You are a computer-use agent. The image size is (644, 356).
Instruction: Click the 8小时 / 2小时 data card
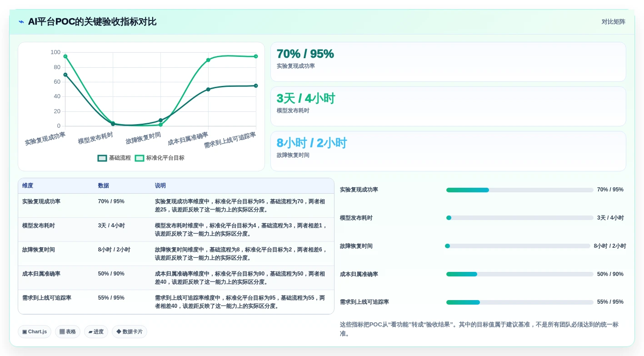click(x=448, y=151)
